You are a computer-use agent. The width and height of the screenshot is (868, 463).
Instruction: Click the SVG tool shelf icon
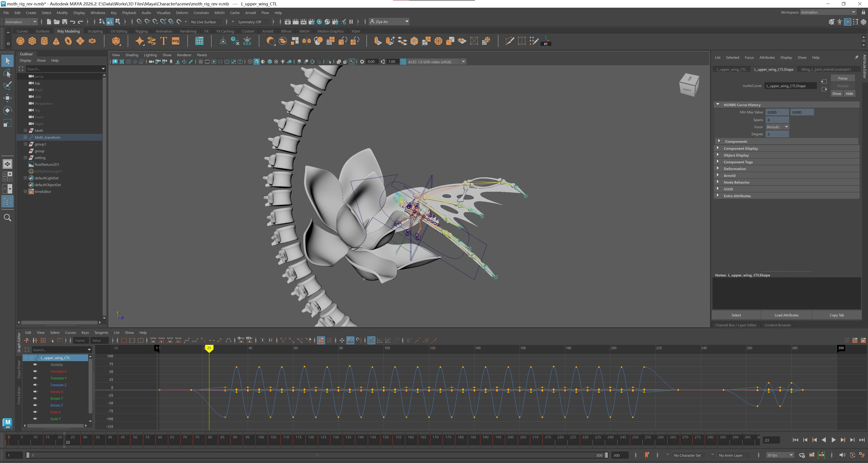pyautogui.click(x=176, y=41)
